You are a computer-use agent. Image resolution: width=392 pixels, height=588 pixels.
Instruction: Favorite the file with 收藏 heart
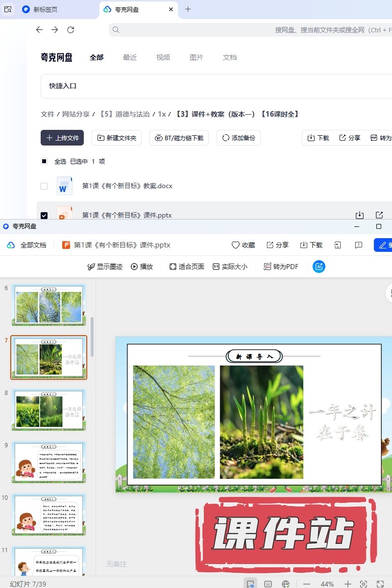(243, 245)
